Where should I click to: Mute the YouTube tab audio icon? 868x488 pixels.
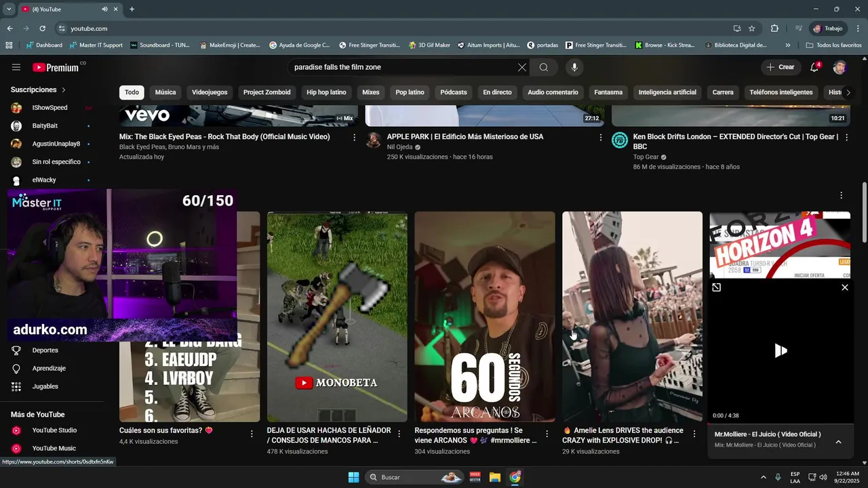coord(104,9)
